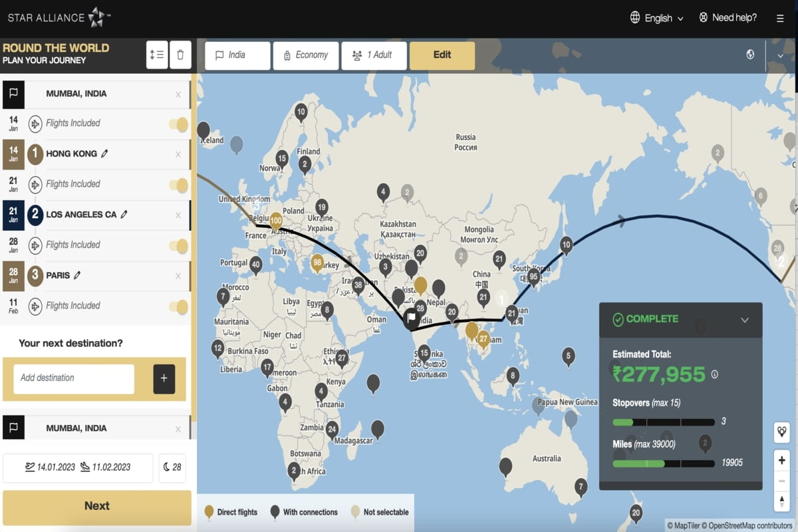The height and width of the screenshot is (532, 798).
Task: Select the pin numbered 10 near Japan
Action: tap(566, 246)
